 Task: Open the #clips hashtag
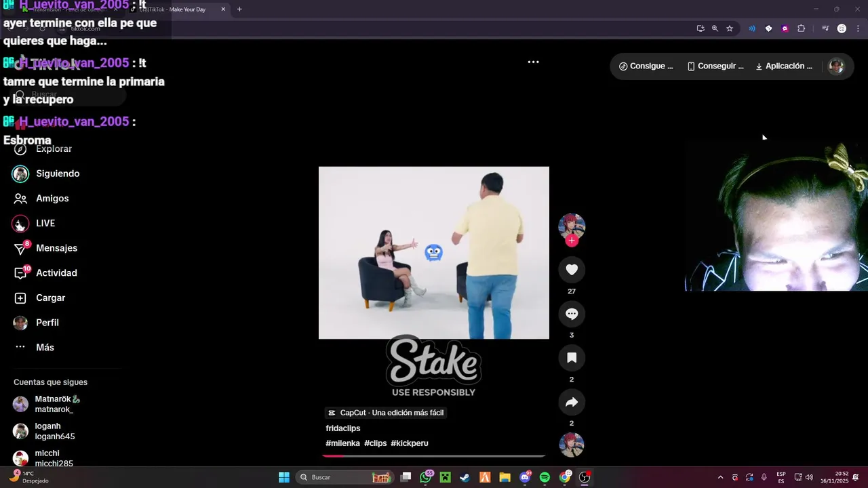click(375, 443)
